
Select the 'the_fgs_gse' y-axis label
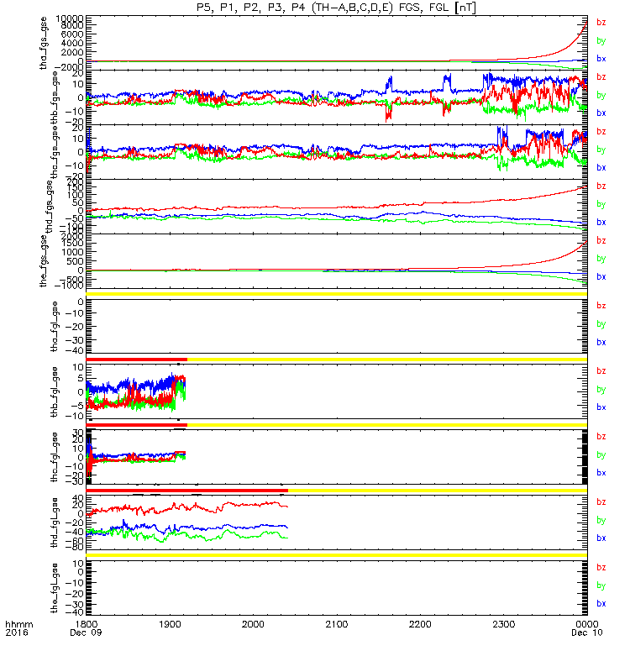(44, 261)
